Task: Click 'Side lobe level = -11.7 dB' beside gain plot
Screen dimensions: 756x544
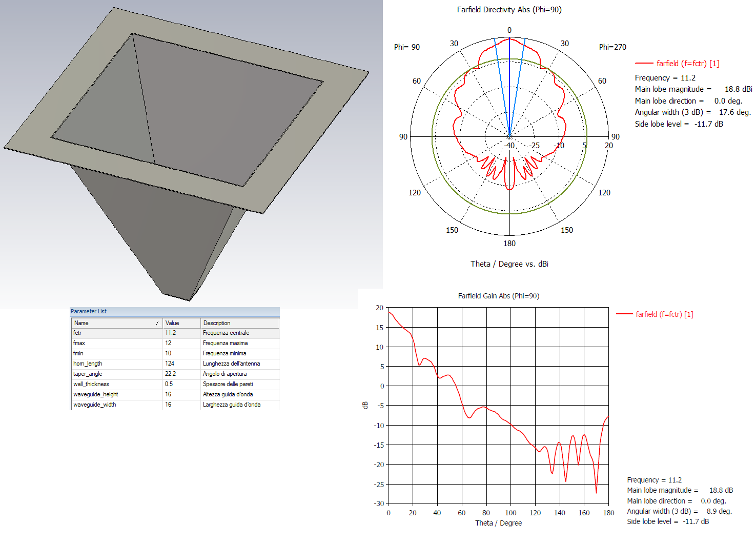Action: 668,521
